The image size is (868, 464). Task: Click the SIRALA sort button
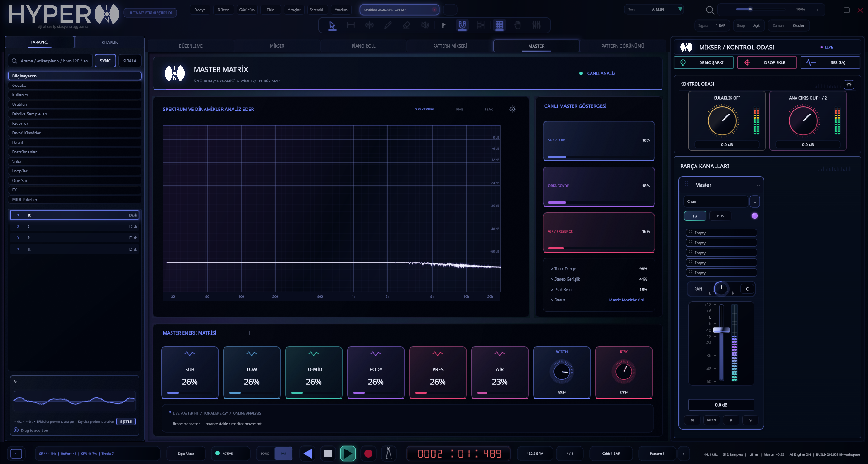[130, 61]
